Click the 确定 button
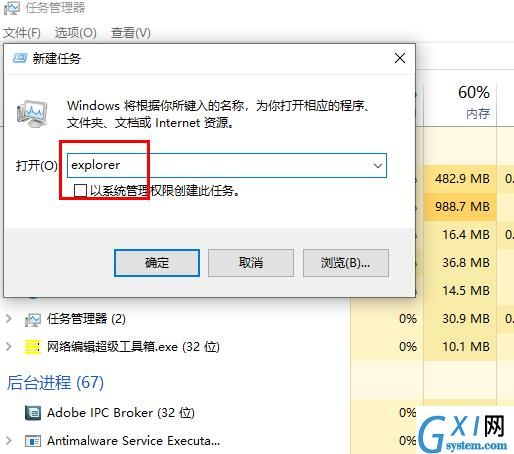 (157, 263)
